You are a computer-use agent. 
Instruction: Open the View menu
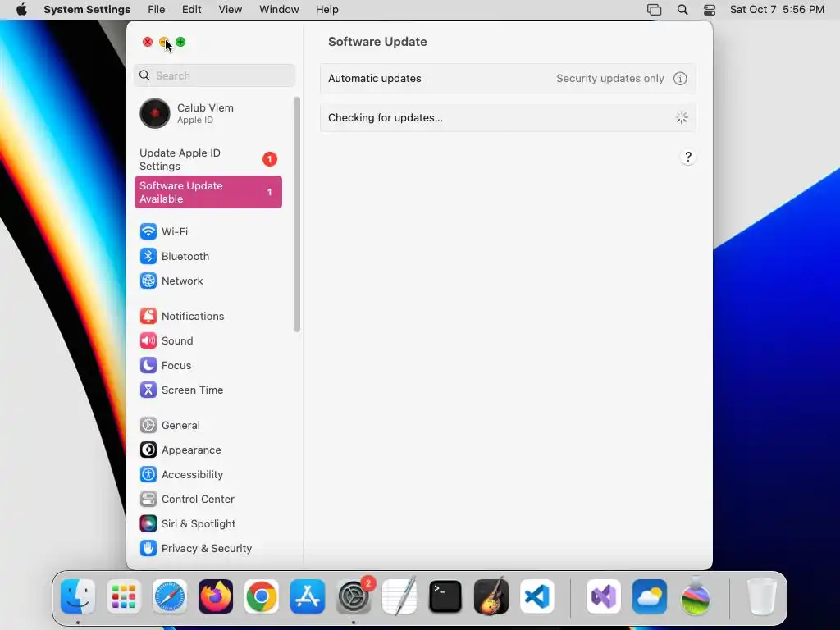(231, 10)
